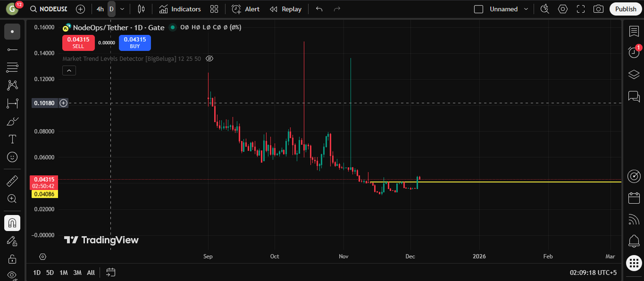Create a new Alert
Viewport: 644px width, 281px height.
pyautogui.click(x=246, y=9)
